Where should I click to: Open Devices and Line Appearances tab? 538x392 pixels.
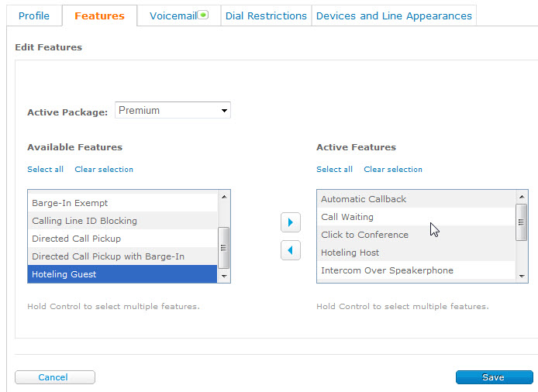pos(394,15)
